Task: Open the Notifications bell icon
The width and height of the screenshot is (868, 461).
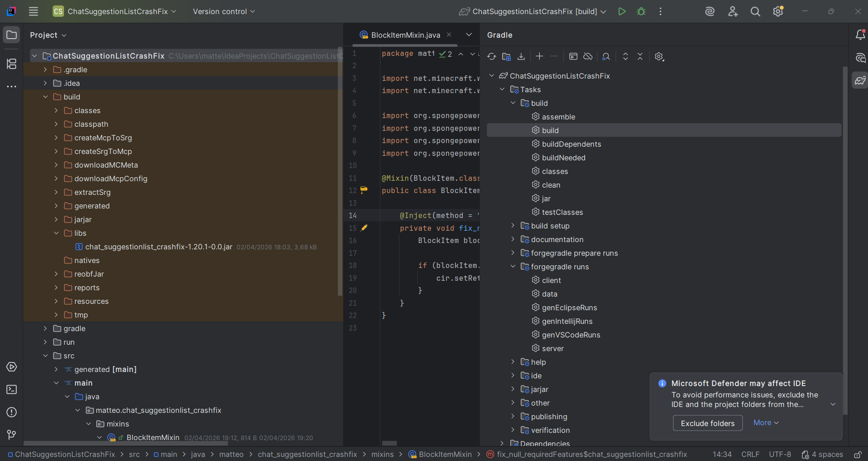Action: [x=860, y=35]
